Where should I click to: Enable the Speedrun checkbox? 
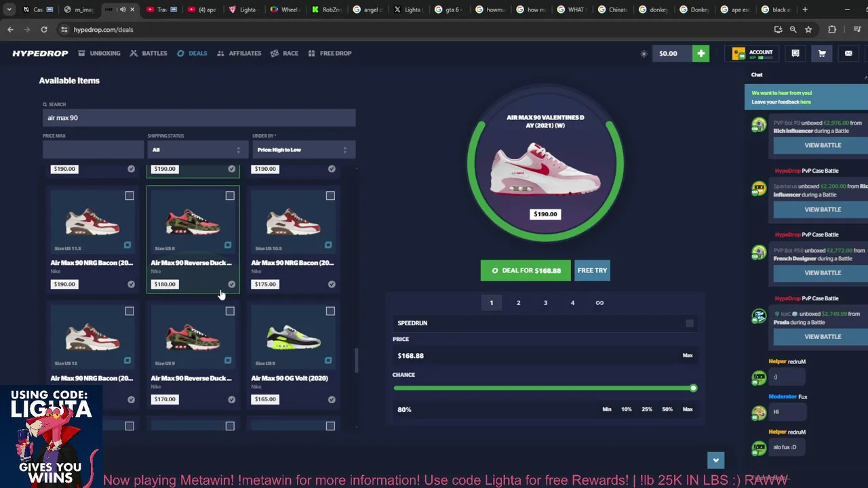pos(689,323)
